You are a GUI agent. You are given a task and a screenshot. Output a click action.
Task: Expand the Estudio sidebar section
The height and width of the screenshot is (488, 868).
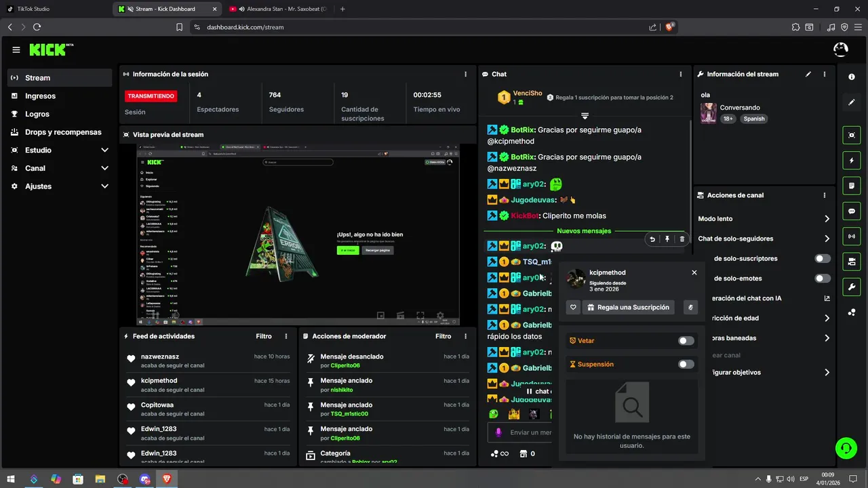[x=104, y=150]
